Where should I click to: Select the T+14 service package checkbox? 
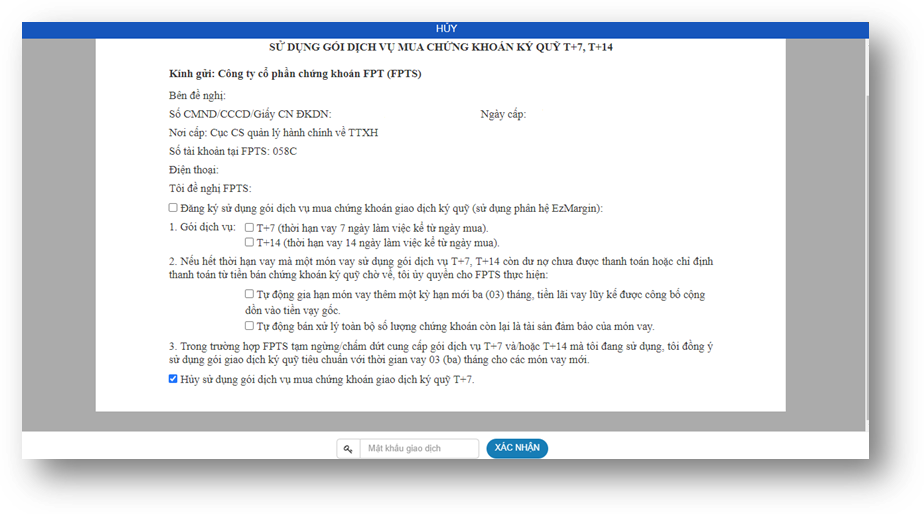coord(249,242)
